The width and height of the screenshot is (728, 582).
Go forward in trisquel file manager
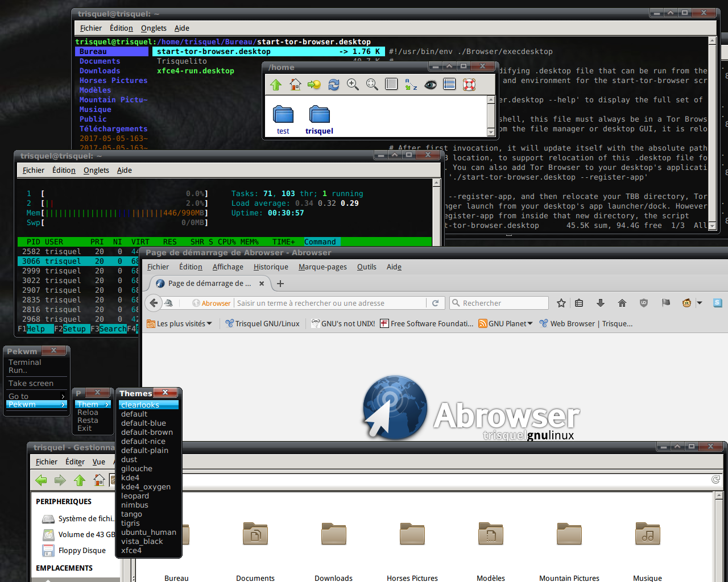(x=60, y=480)
